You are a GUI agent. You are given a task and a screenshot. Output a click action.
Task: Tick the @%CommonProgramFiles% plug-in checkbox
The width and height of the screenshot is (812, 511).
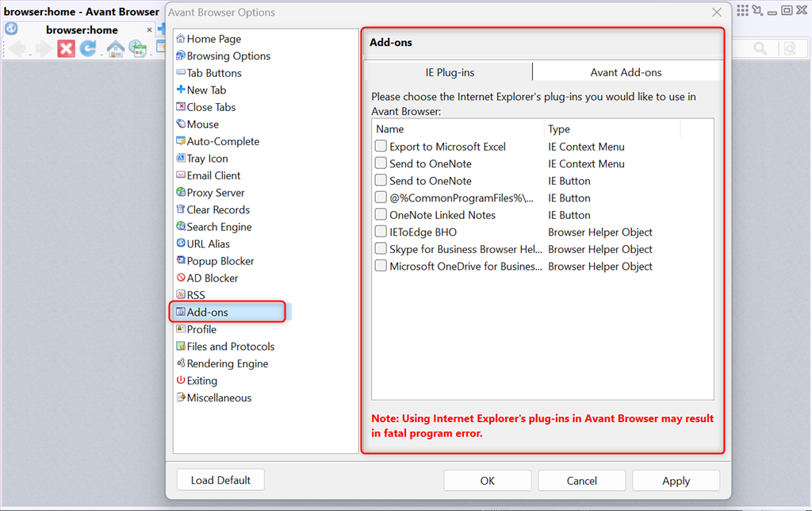tap(381, 198)
